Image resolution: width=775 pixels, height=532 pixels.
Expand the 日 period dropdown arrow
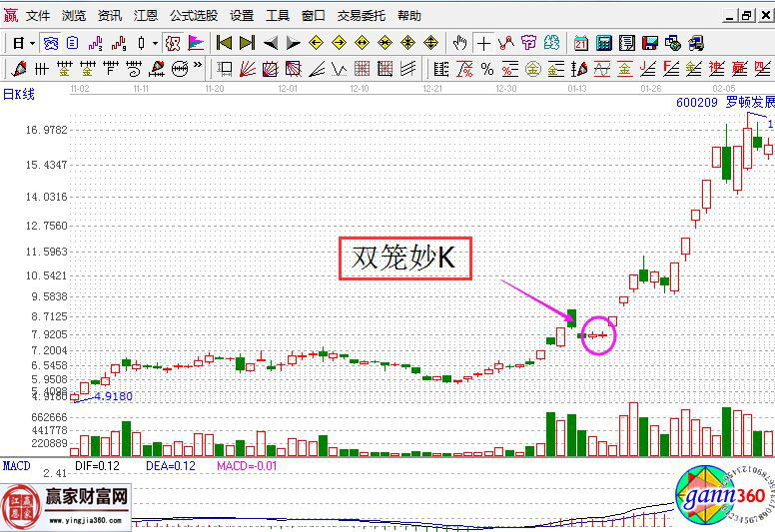coord(32,43)
